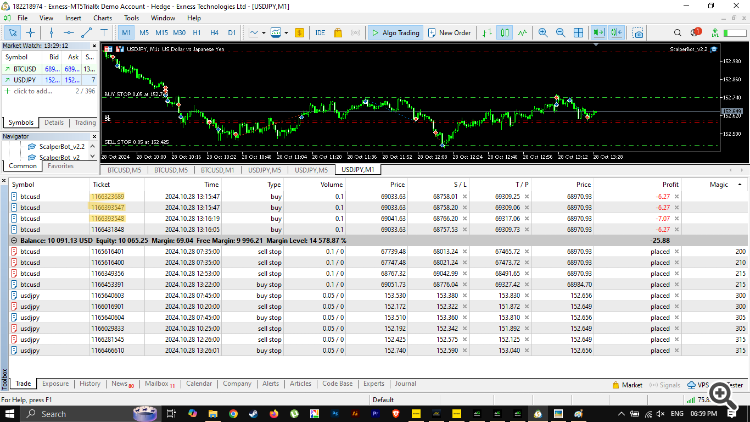Switch to BTCUSD,M1 chart tab

(217, 170)
